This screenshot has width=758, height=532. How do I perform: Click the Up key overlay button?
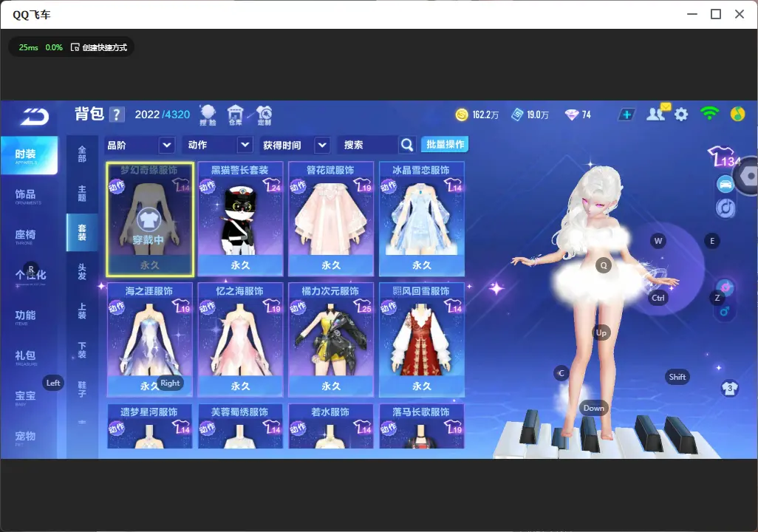[x=601, y=332]
